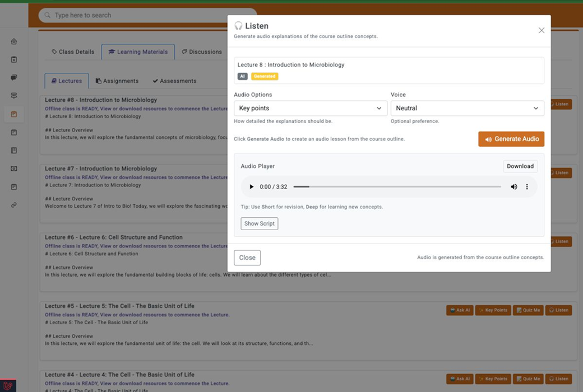Open the camera icon in the sidebar
Screen dimensions: 583x392
tap(14, 169)
